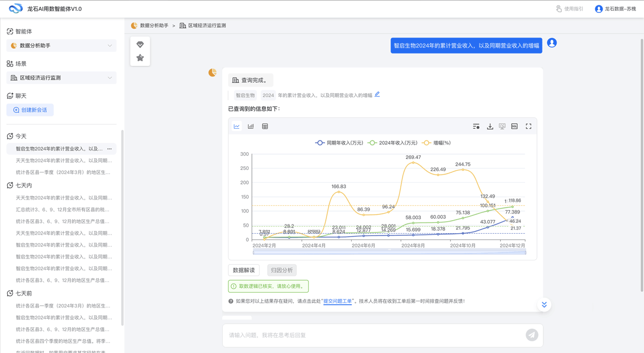Open the 数据分析助手 dropdown
Image resolution: width=644 pixels, height=353 pixels.
(62, 46)
